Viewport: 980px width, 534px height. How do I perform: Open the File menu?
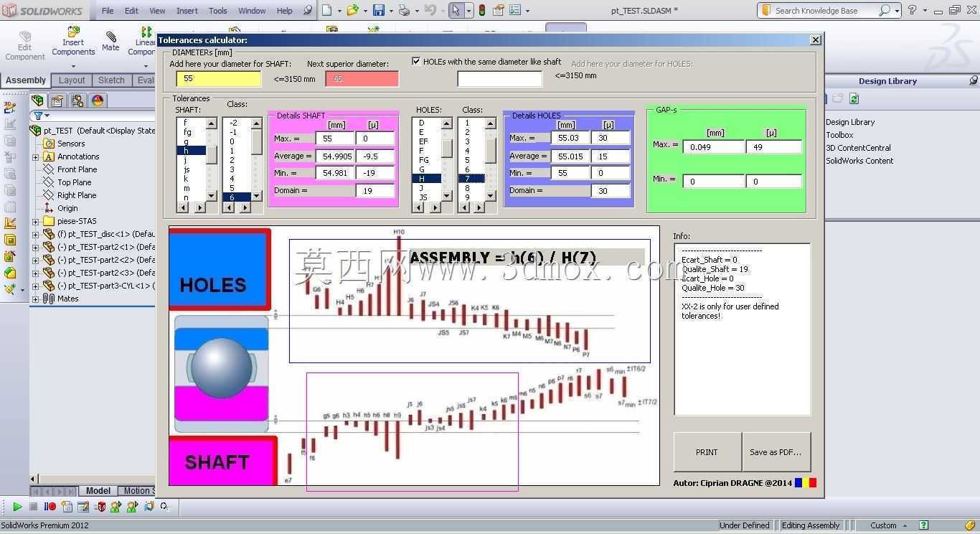[x=108, y=11]
